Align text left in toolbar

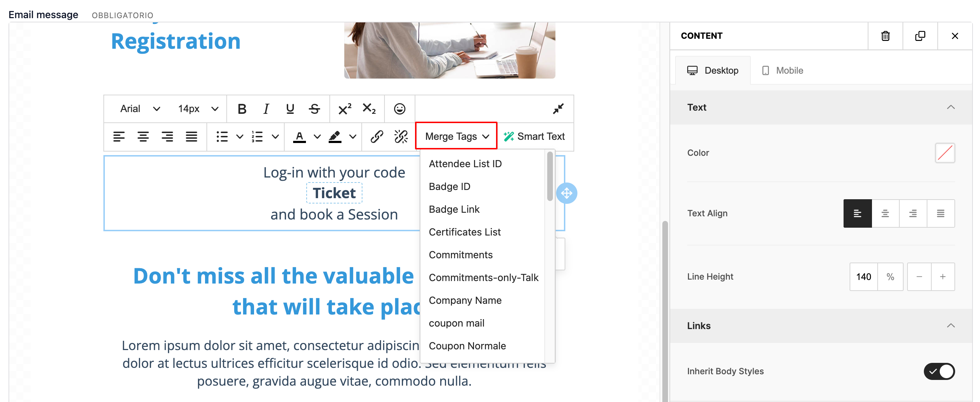coord(119,136)
